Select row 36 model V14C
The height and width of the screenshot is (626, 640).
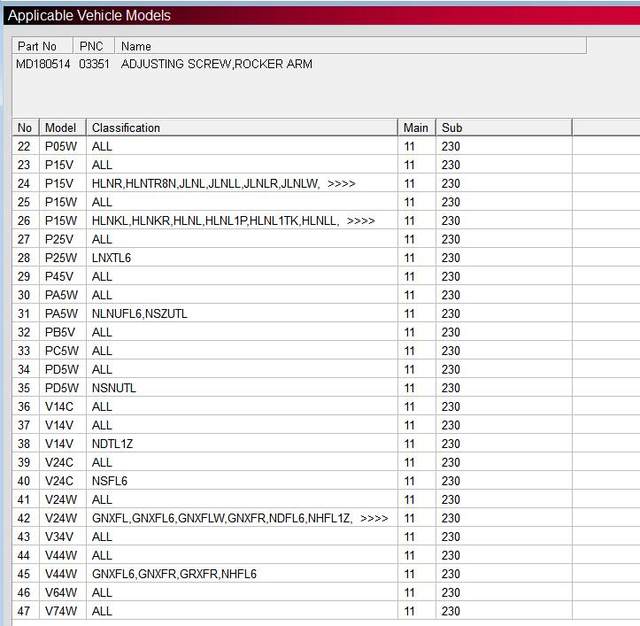(x=59, y=407)
